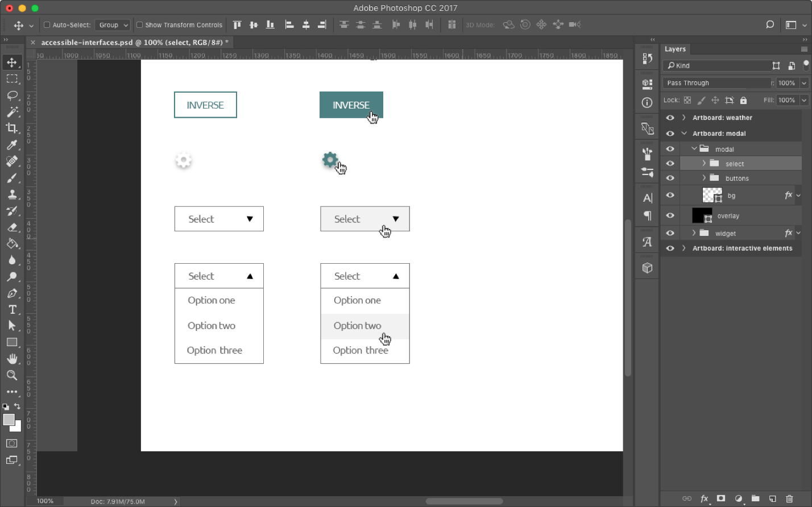Image resolution: width=812 pixels, height=507 pixels.
Task: Open the Info panel icon
Action: pos(647,102)
